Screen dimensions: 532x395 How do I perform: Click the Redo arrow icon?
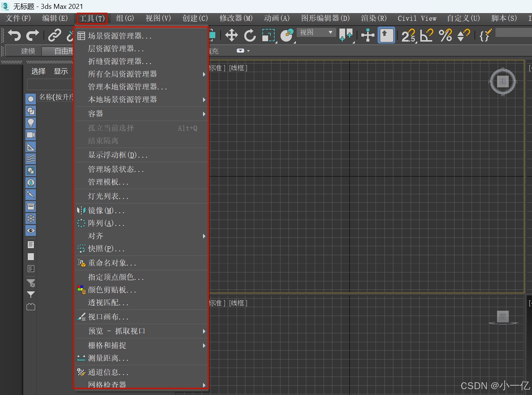[x=33, y=35]
